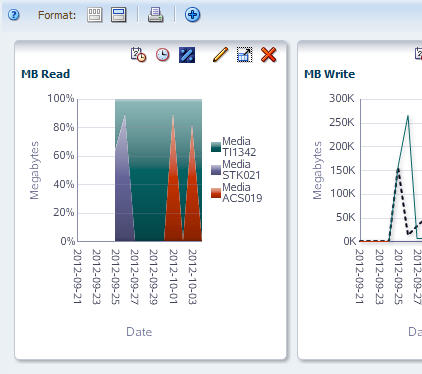Click the 150K axis label in MB Write
This screenshot has width=422, height=374.
click(342, 170)
